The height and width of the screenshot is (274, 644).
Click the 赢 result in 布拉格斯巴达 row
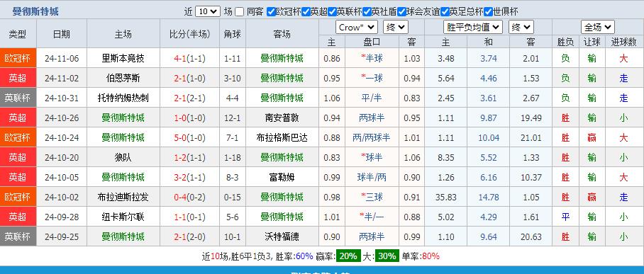pos(592,137)
